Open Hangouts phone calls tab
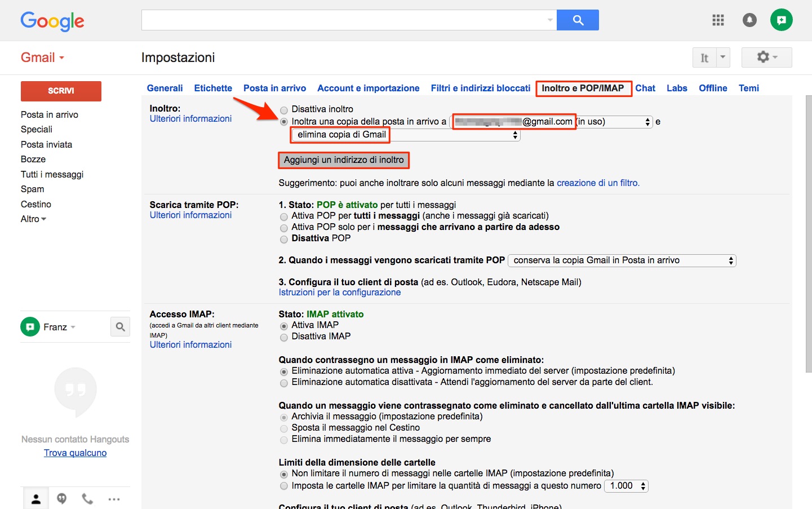 pyautogui.click(x=87, y=499)
